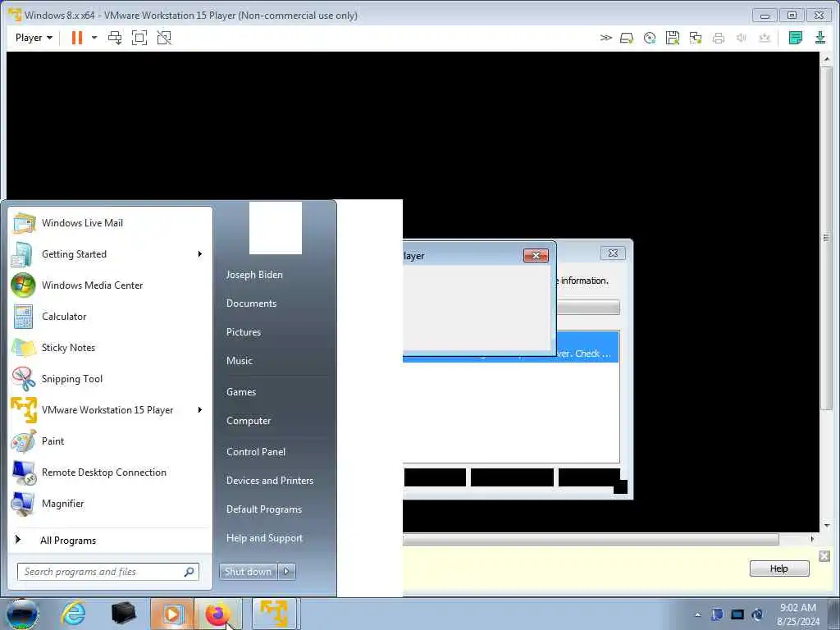Open Help and Support
840x630 pixels.
pos(264,538)
